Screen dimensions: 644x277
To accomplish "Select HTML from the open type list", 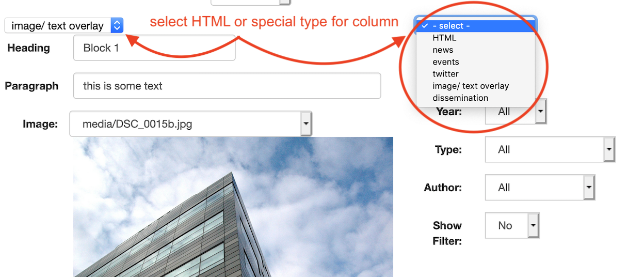I will (444, 38).
